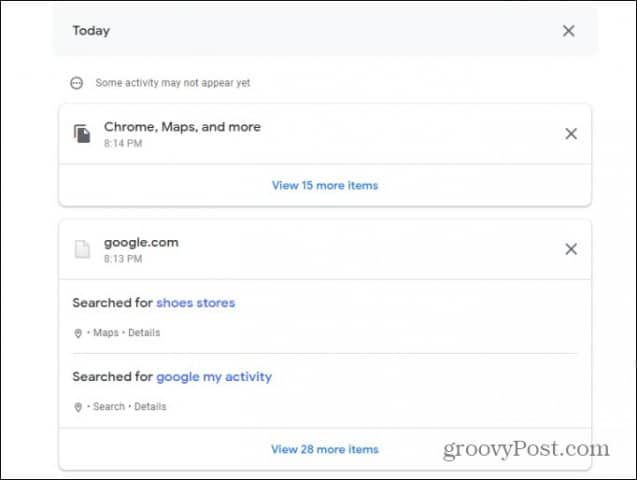
Task: Expand View 28 more items
Action: point(325,449)
